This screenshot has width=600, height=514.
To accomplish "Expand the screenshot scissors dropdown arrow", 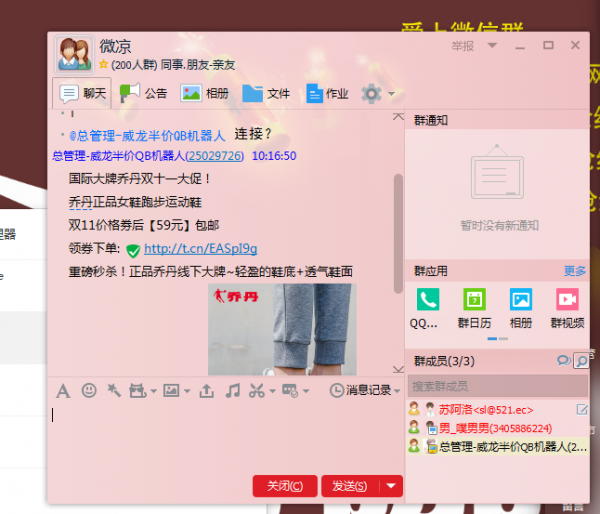I will click(x=272, y=391).
